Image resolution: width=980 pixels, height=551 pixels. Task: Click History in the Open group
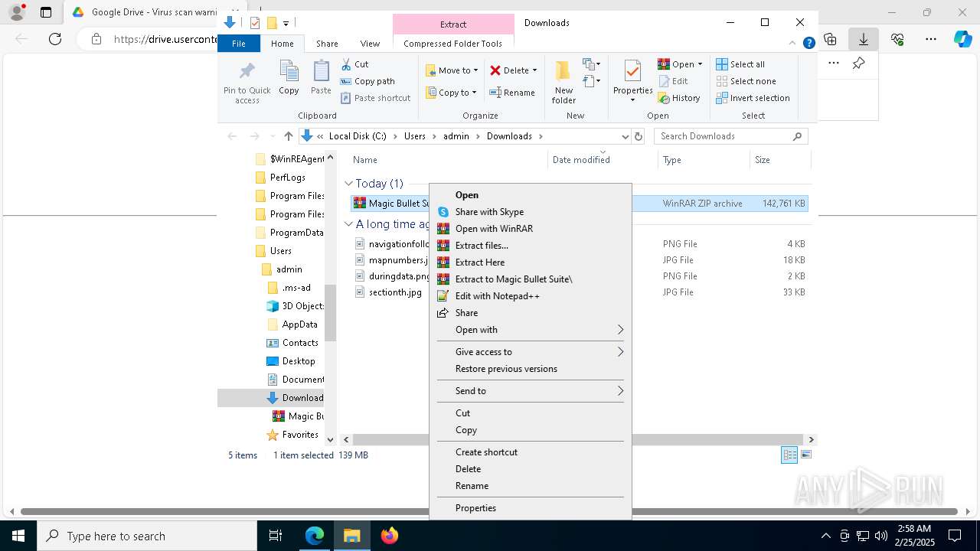point(679,98)
